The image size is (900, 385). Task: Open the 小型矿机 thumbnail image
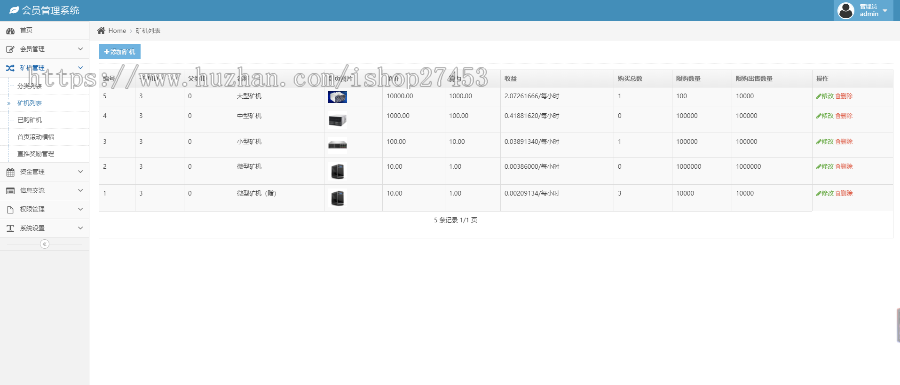coord(338,145)
